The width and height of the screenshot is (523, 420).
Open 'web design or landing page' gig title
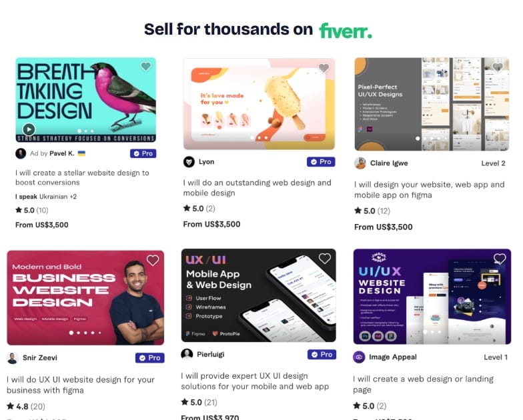coord(423,384)
